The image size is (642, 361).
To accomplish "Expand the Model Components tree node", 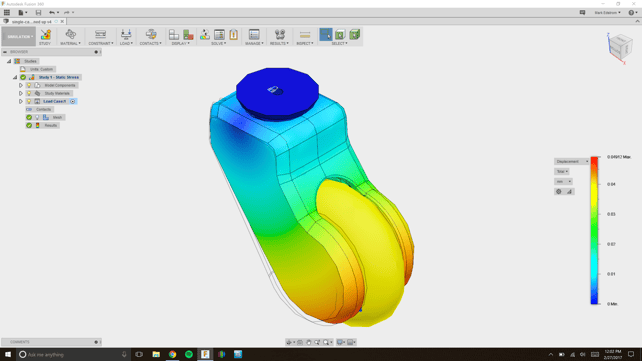I will click(21, 85).
